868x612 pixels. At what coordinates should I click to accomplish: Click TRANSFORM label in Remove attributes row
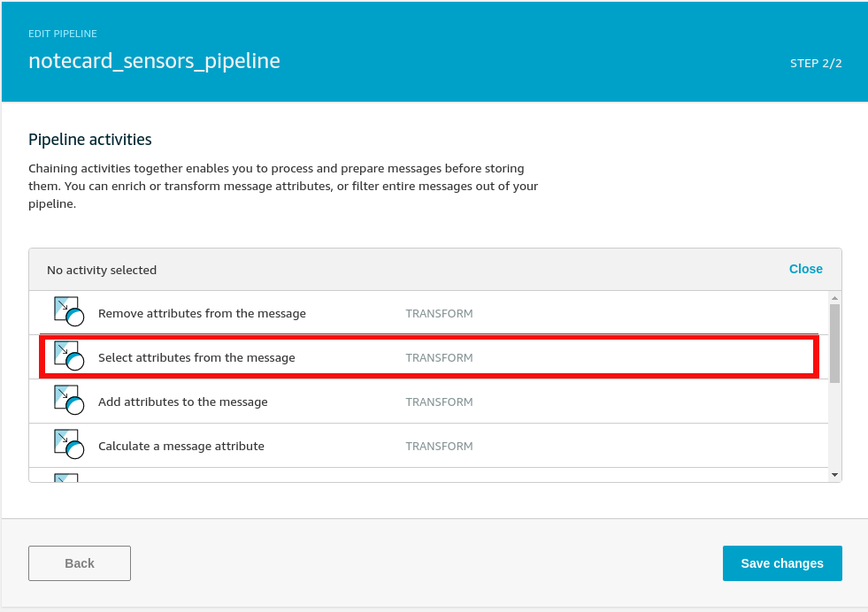click(439, 313)
